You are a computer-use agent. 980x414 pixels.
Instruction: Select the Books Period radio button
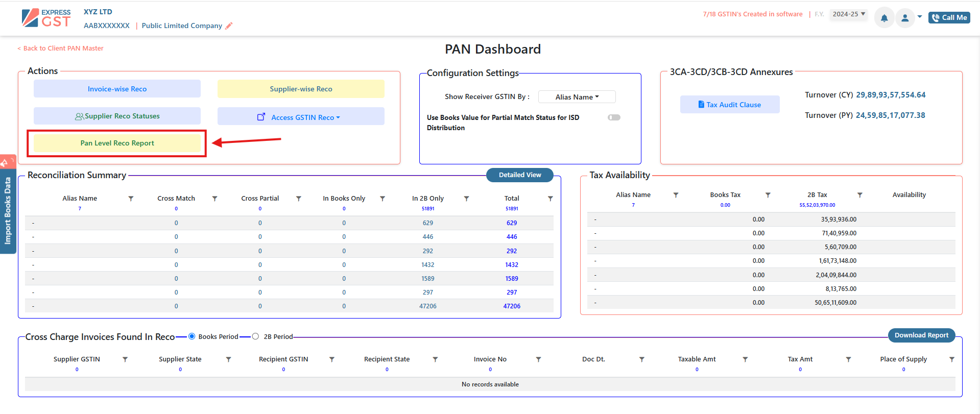[192, 336]
